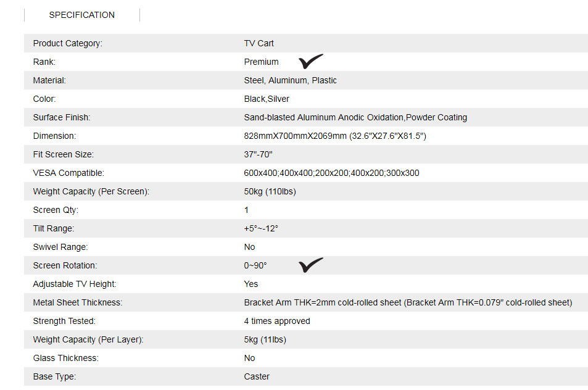Click the Black,Silver color value

267,99
